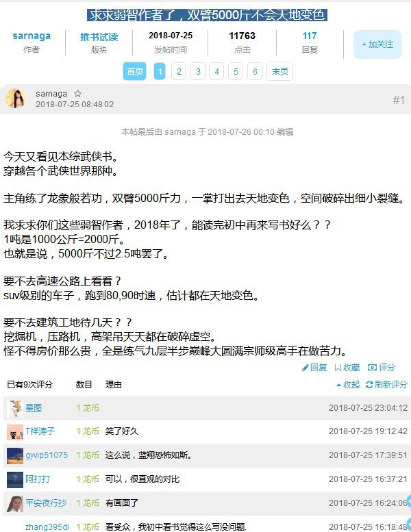Open the 星图 user avatar
This screenshot has width=411, height=532.
tap(15, 408)
